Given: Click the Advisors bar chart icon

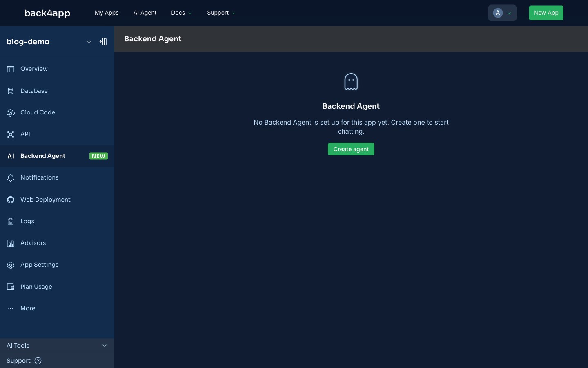Looking at the screenshot, I should [x=11, y=243].
